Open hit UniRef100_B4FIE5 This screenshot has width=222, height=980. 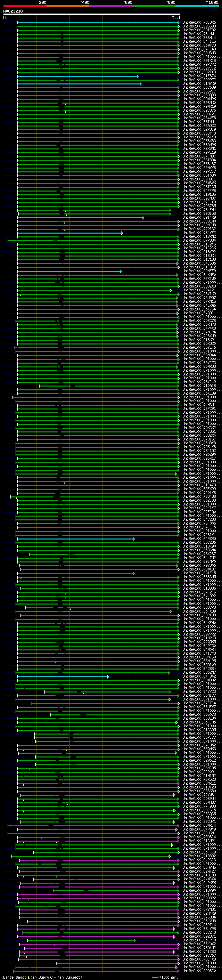click(x=199, y=41)
